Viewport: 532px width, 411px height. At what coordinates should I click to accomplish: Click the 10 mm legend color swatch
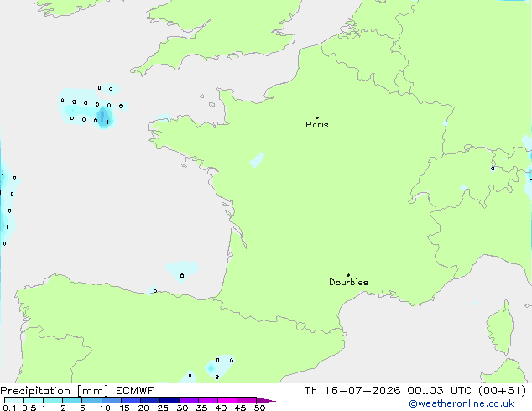[112, 400]
